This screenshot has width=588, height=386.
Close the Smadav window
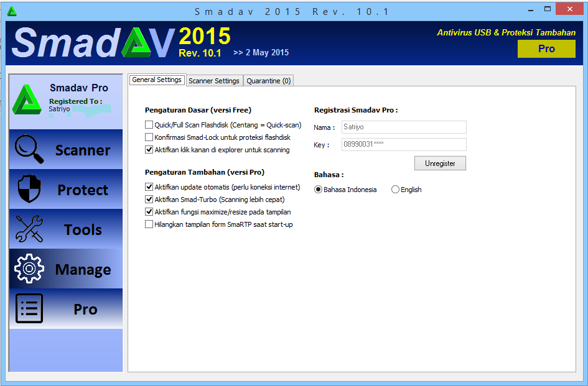[x=569, y=9]
